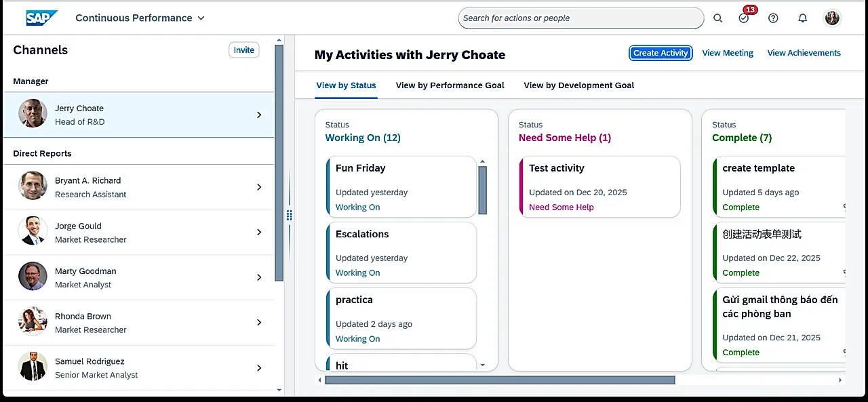Open notifications via the bell icon
This screenshot has height=402, width=868.
pos(802,18)
